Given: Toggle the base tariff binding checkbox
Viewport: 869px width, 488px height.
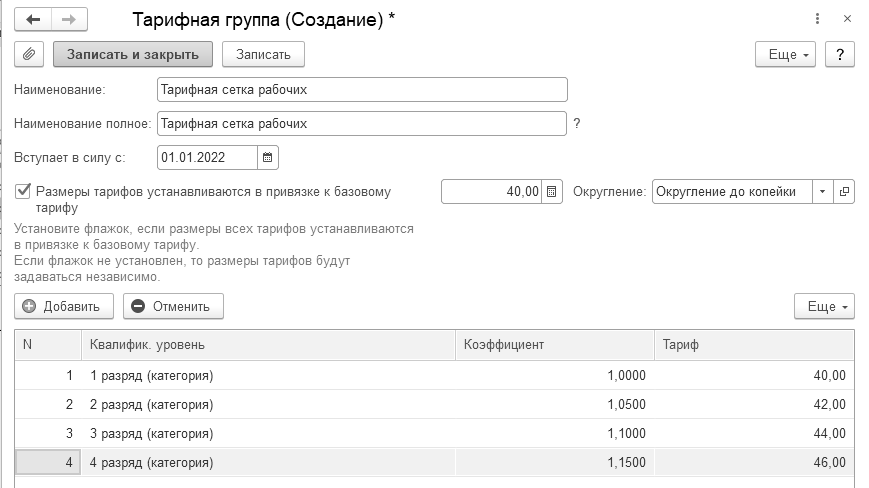Looking at the screenshot, I should pyautogui.click(x=23, y=190).
